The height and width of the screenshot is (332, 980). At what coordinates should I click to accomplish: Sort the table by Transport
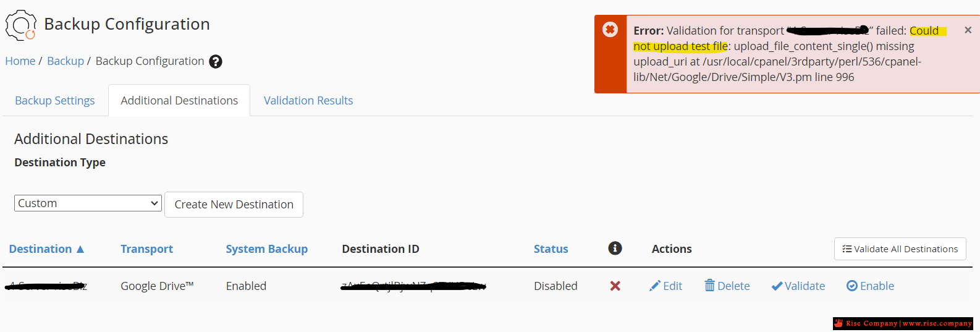146,249
